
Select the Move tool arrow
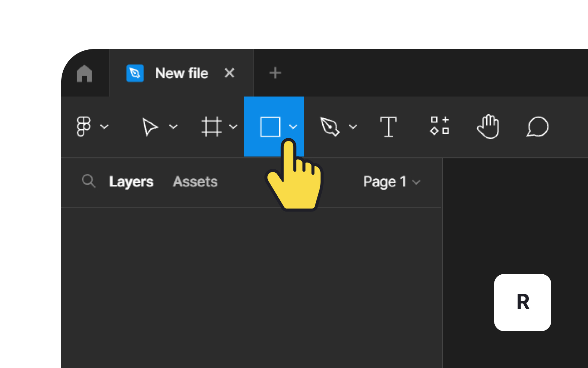pyautogui.click(x=150, y=127)
